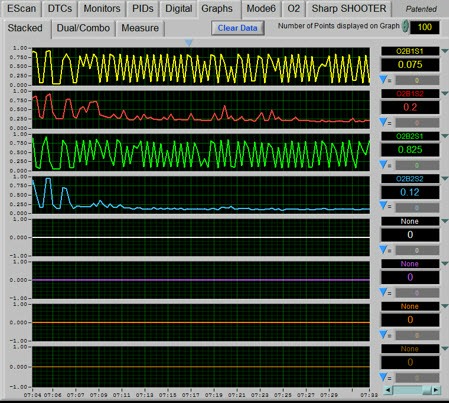Click the blue timeline cursor above yellow graph

189,43
